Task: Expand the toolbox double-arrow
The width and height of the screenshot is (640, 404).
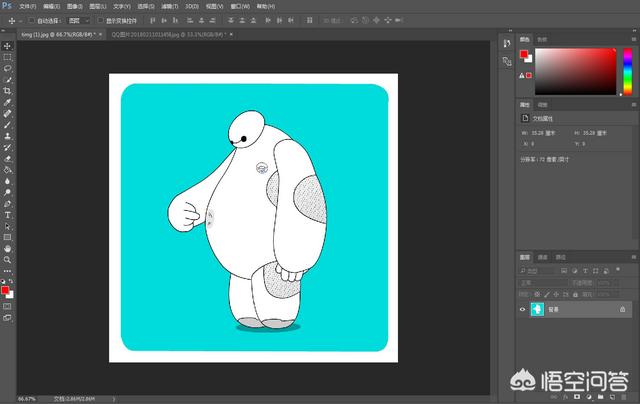Action: tap(3, 31)
